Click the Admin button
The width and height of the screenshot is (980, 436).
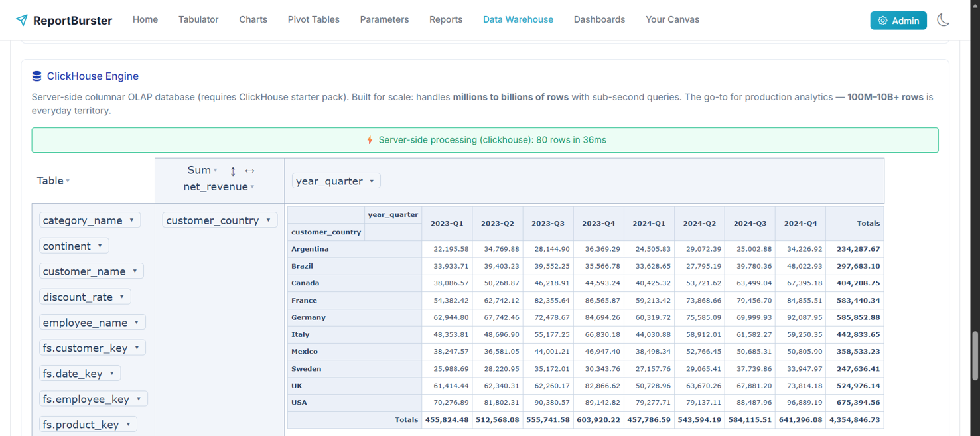pos(898,20)
